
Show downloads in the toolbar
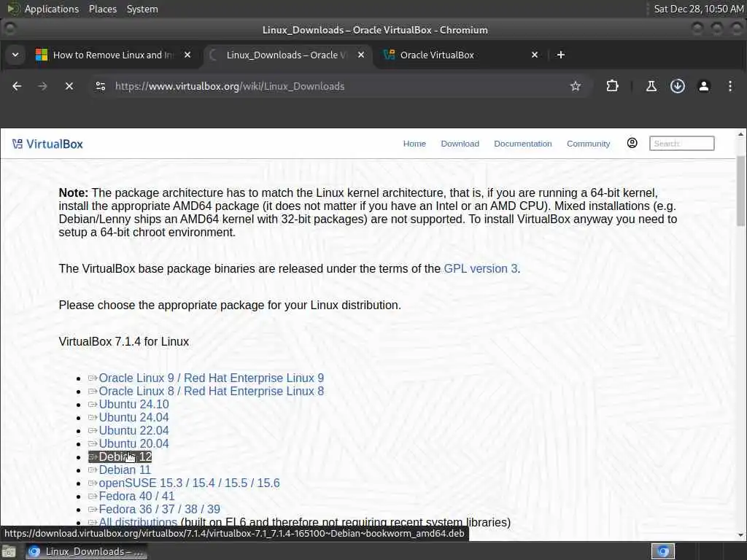pyautogui.click(x=678, y=86)
